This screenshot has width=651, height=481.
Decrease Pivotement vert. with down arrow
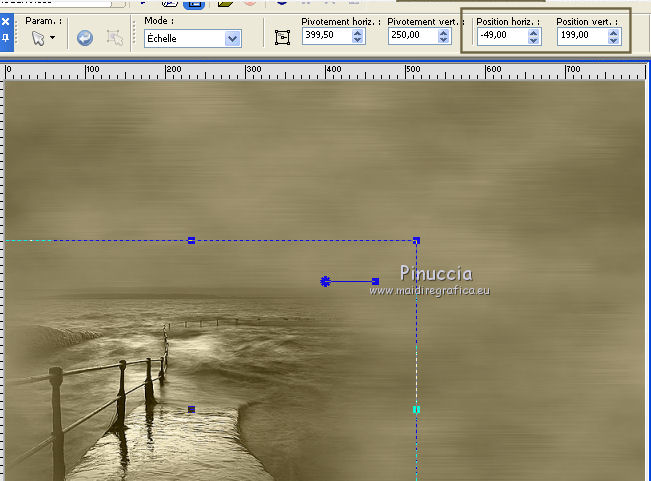coord(443,39)
